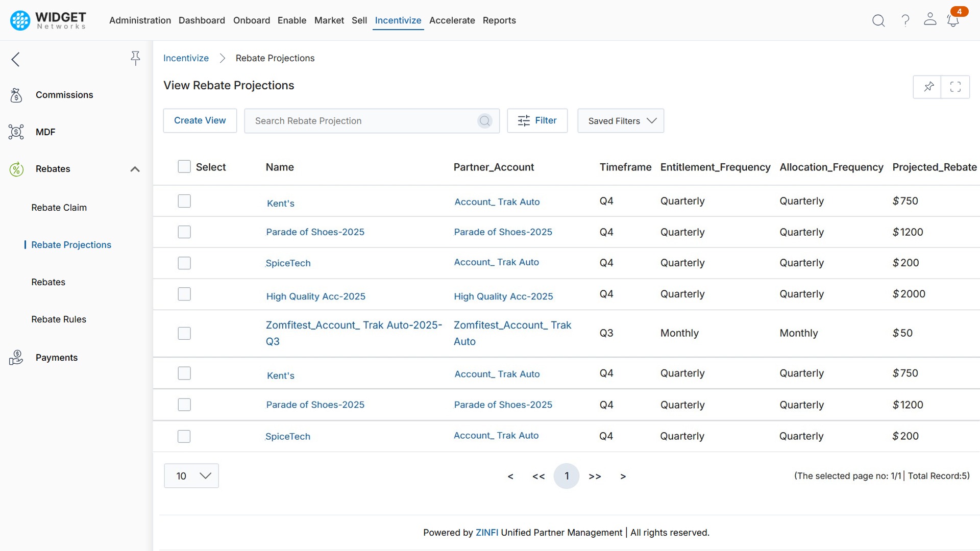Pin the Rebate Projections page
The height and width of the screenshot is (551, 980).
[x=928, y=87]
